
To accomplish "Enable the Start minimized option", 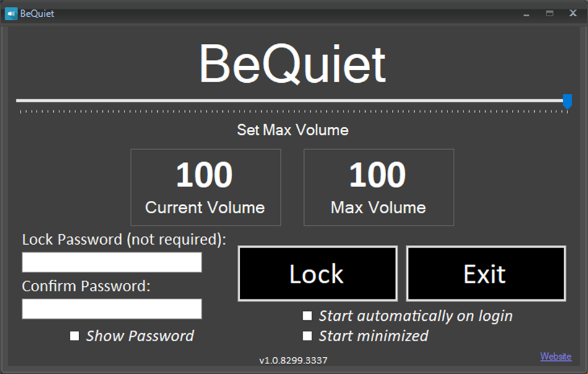I will coord(307,336).
